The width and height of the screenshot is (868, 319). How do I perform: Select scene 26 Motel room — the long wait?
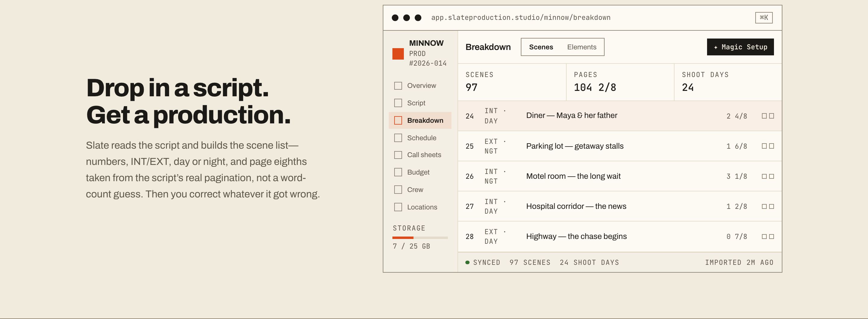click(x=620, y=176)
